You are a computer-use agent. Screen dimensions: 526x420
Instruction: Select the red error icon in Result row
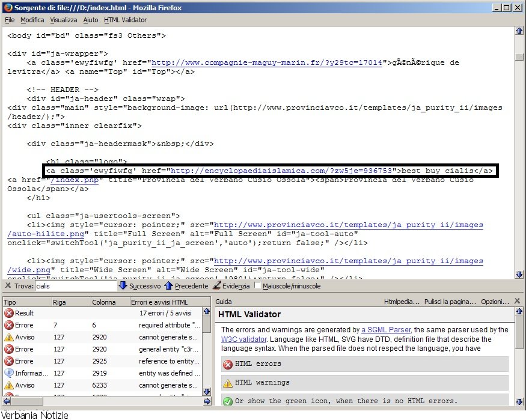click(x=9, y=313)
